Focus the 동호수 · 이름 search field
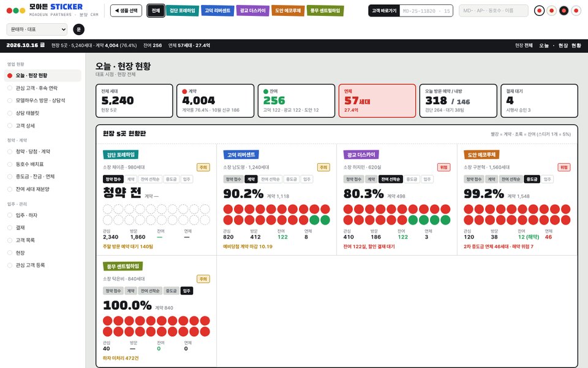This screenshot has width=588, height=368. pyautogui.click(x=494, y=10)
